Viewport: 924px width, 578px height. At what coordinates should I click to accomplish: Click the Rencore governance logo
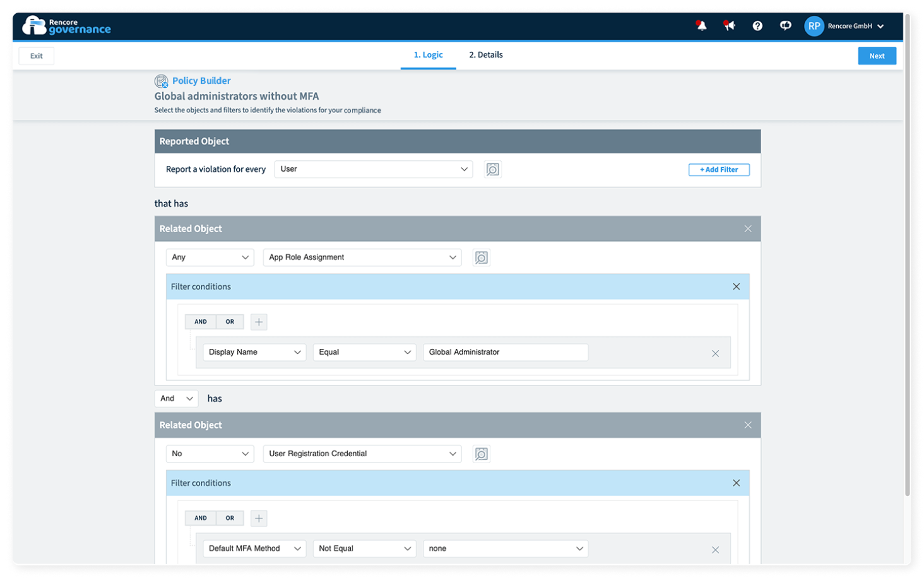67,26
